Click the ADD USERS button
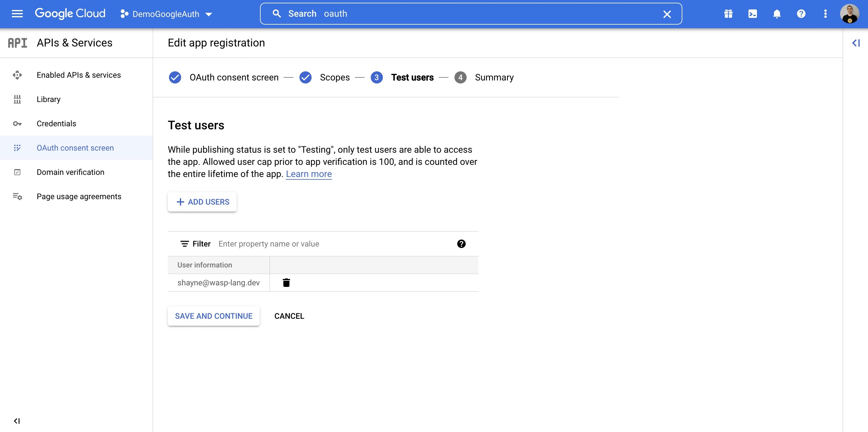The width and height of the screenshot is (868, 432). pyautogui.click(x=202, y=202)
